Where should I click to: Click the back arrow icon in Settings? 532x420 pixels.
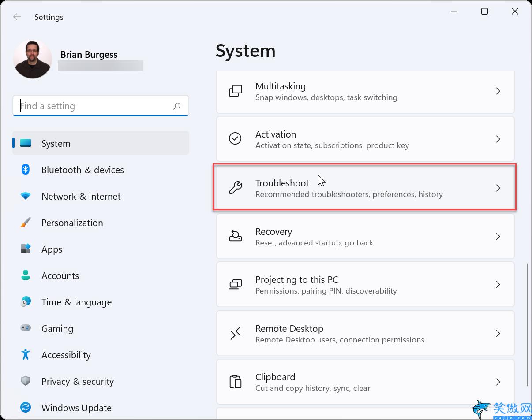(x=17, y=17)
